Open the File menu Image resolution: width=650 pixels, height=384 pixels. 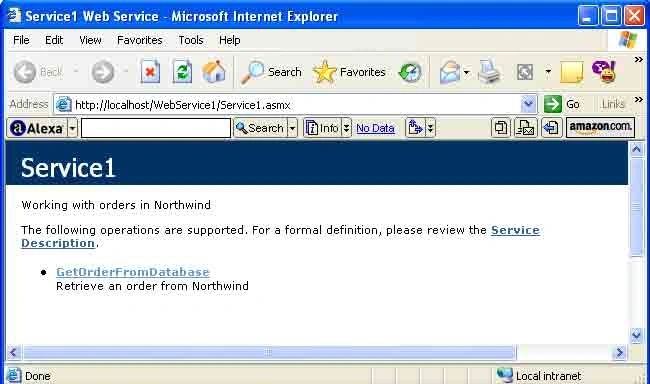(21, 40)
